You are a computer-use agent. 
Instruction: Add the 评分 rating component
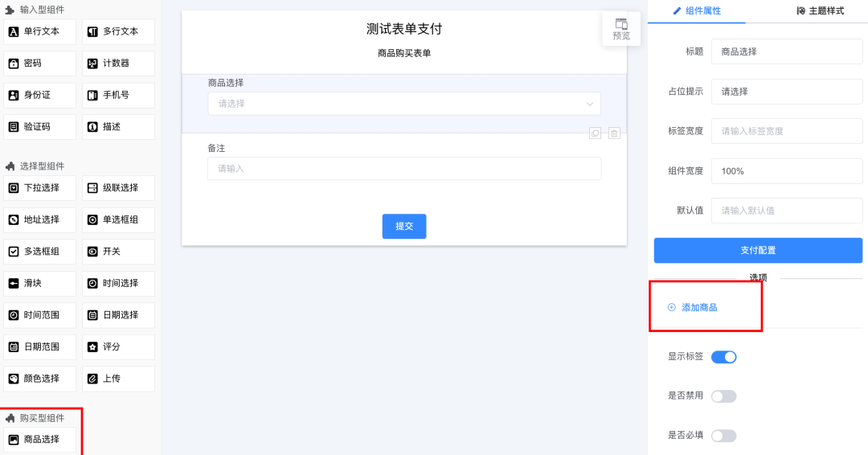[118, 347]
